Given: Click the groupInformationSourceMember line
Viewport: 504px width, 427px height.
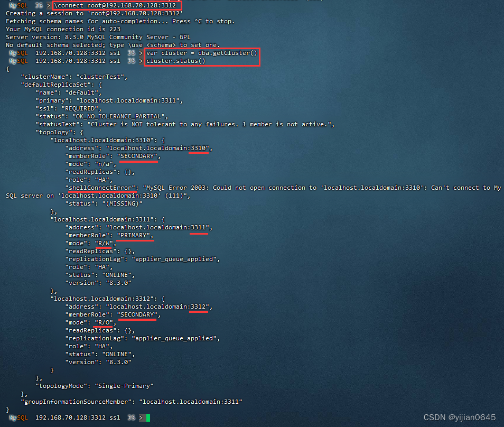Looking at the screenshot, I should pos(132,402).
